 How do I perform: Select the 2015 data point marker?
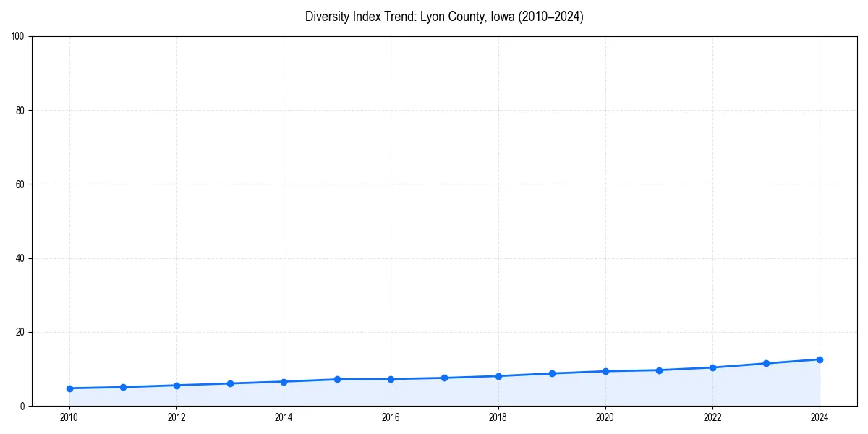[x=337, y=378]
